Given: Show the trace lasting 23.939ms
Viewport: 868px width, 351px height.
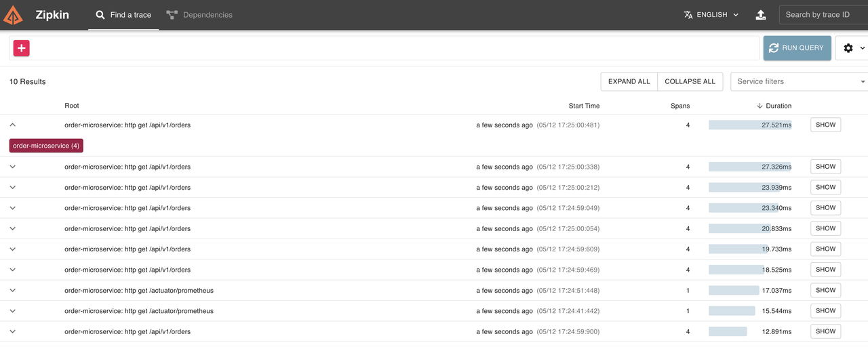Looking at the screenshot, I should click(x=825, y=187).
